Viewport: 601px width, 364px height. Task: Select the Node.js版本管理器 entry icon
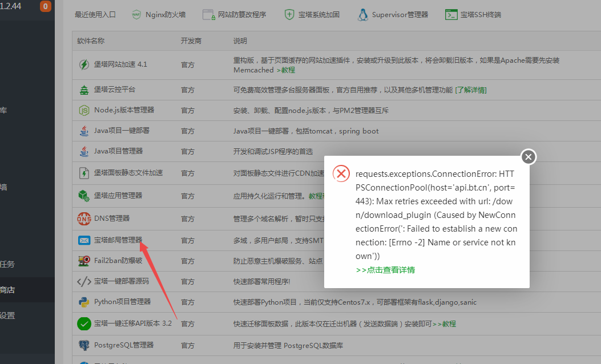(83, 110)
